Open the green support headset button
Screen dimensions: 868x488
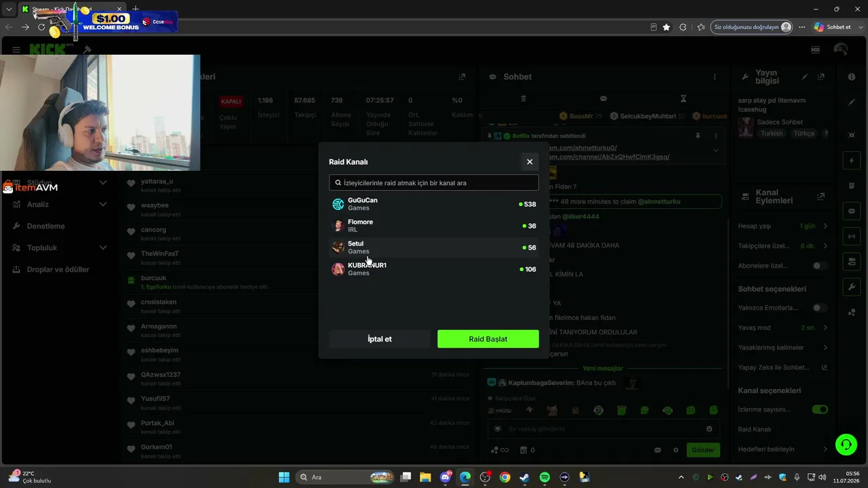pos(846,445)
